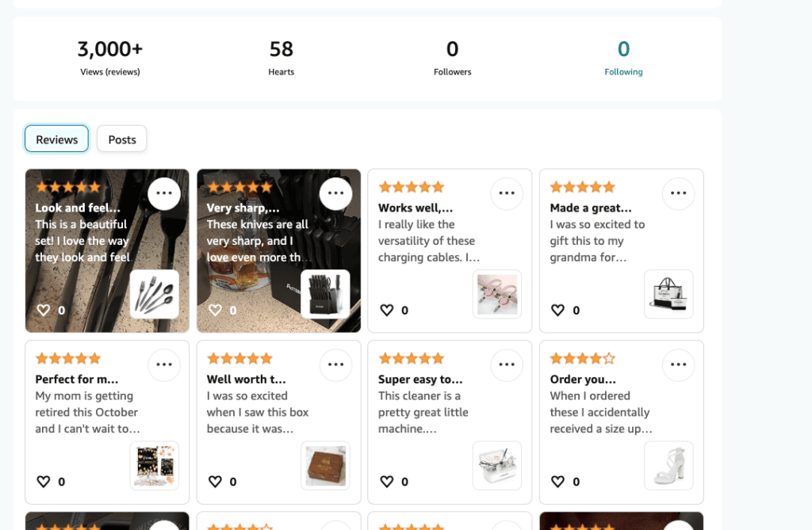This screenshot has width=812, height=530.
Task: Heart the "Very sharp" knives review
Action: tap(215, 311)
